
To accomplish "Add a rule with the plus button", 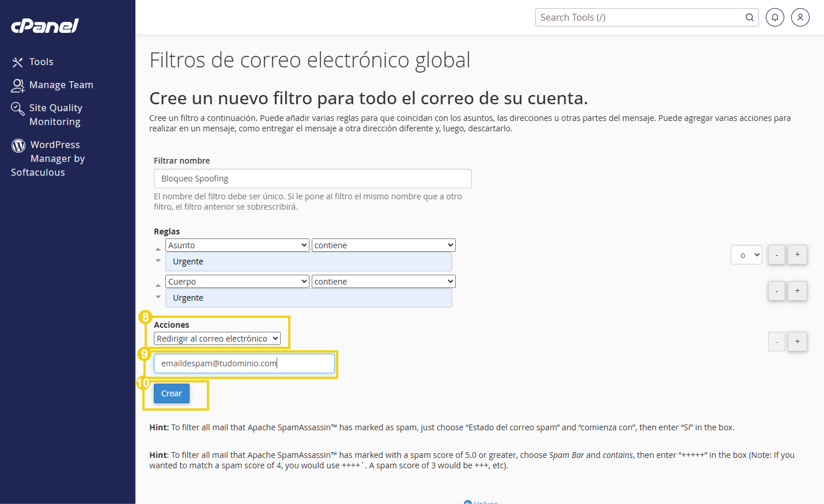I will [797, 254].
